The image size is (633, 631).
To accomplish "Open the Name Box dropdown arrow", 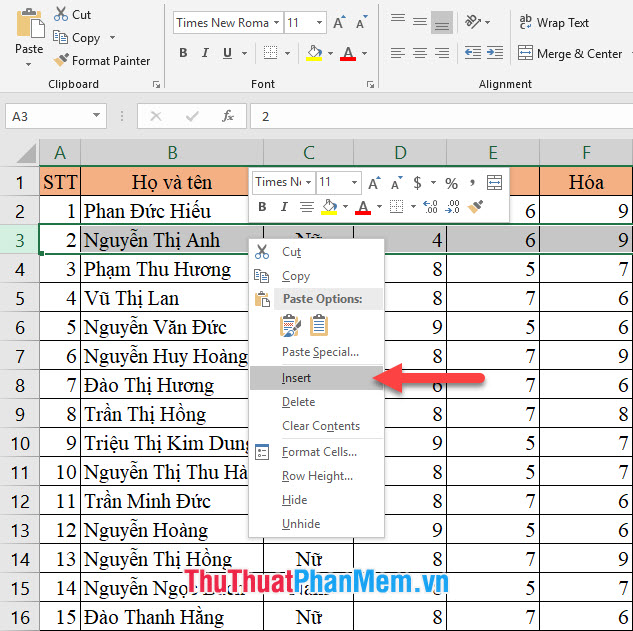I will click(96, 115).
